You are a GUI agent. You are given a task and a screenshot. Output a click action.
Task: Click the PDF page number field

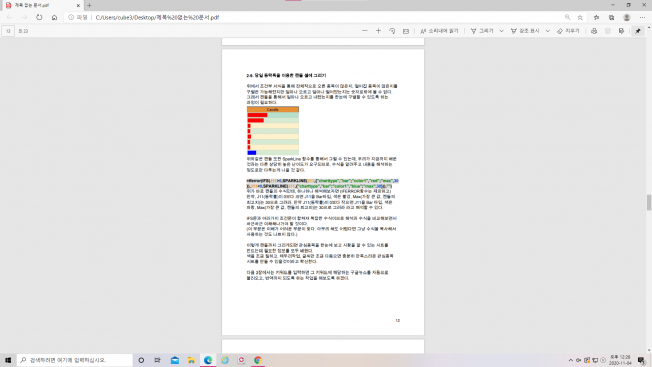point(8,31)
